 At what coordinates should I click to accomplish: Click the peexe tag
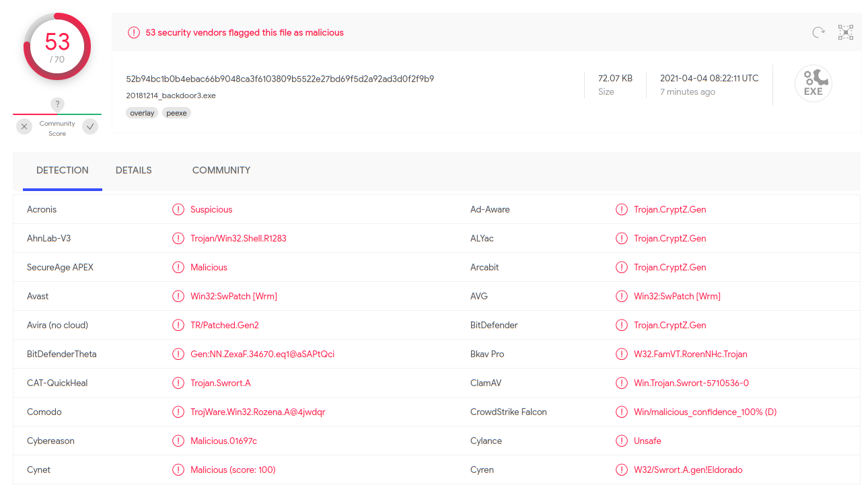click(176, 113)
